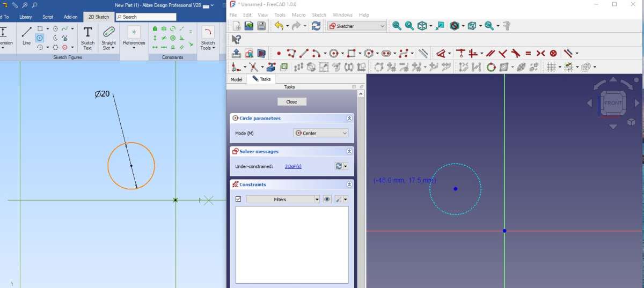Click the Line tool in Alibre
This screenshot has height=288, width=644.
(26, 35)
